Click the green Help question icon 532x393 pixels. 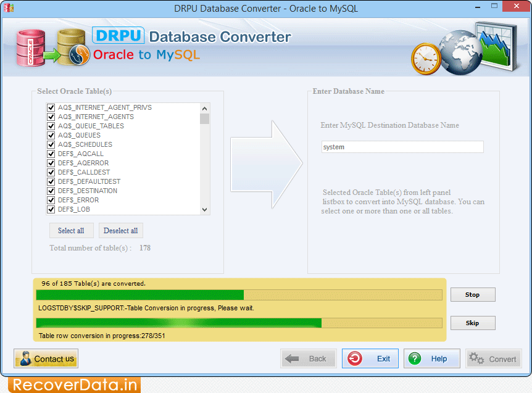point(415,358)
